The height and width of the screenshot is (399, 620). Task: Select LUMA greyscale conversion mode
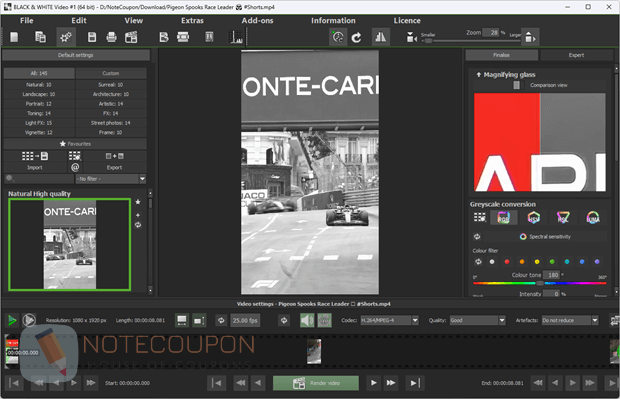coord(593,217)
